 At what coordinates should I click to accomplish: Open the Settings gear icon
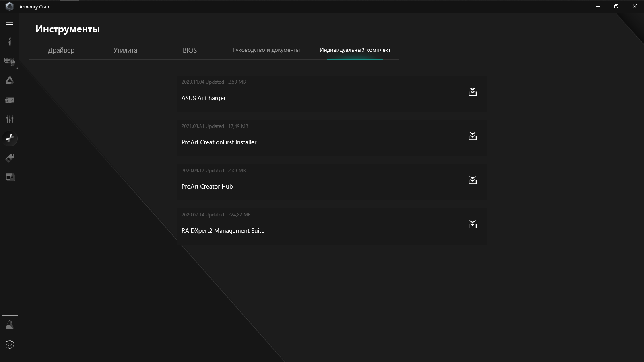10,344
